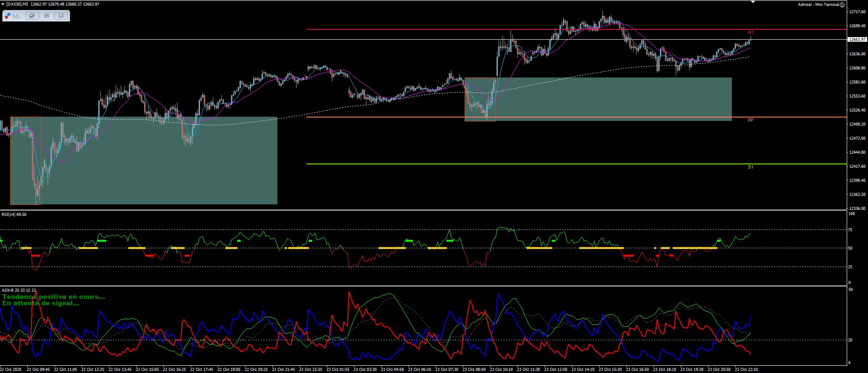Screen dimensions: 868x373
Task: Click 'Tendance positive en cours...' text
Action: click(54, 297)
